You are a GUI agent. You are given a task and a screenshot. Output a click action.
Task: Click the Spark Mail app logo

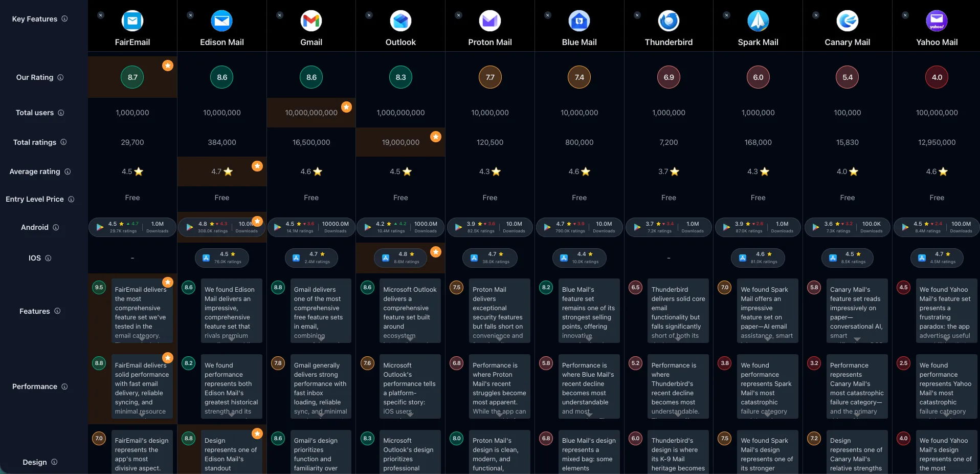pos(758,21)
